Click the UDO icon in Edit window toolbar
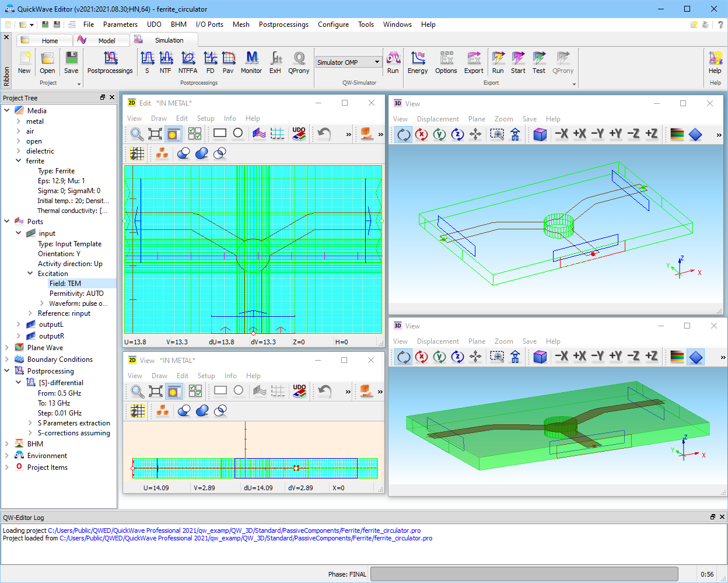 [x=299, y=134]
